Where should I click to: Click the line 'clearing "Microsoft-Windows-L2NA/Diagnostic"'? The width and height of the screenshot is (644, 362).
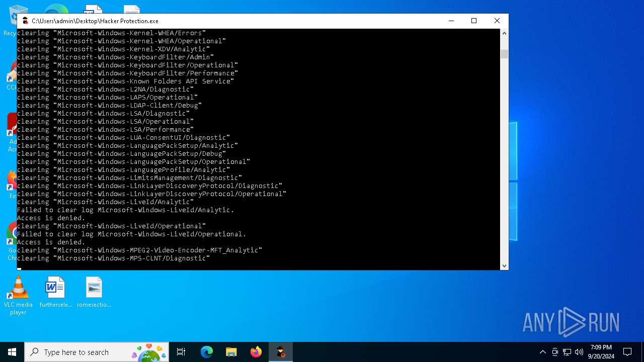(x=105, y=89)
